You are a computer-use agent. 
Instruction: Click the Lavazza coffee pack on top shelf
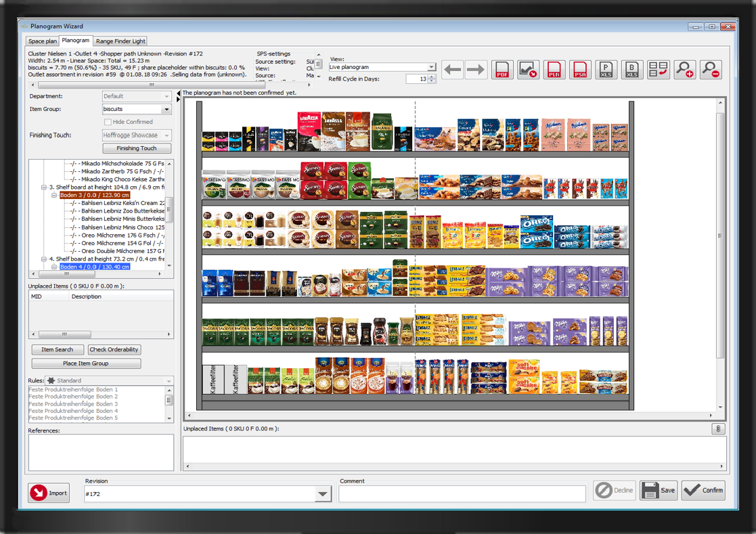click(x=309, y=131)
